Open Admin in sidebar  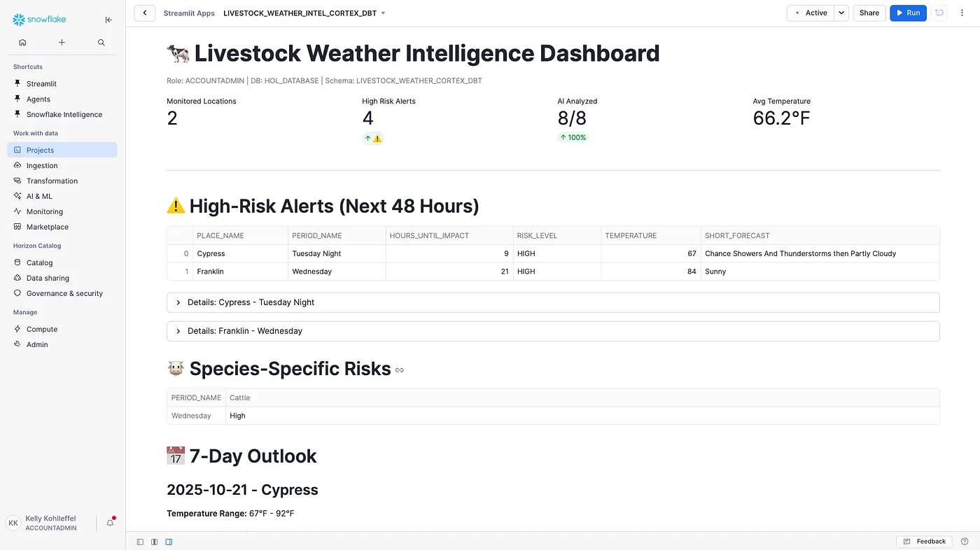pos(37,344)
